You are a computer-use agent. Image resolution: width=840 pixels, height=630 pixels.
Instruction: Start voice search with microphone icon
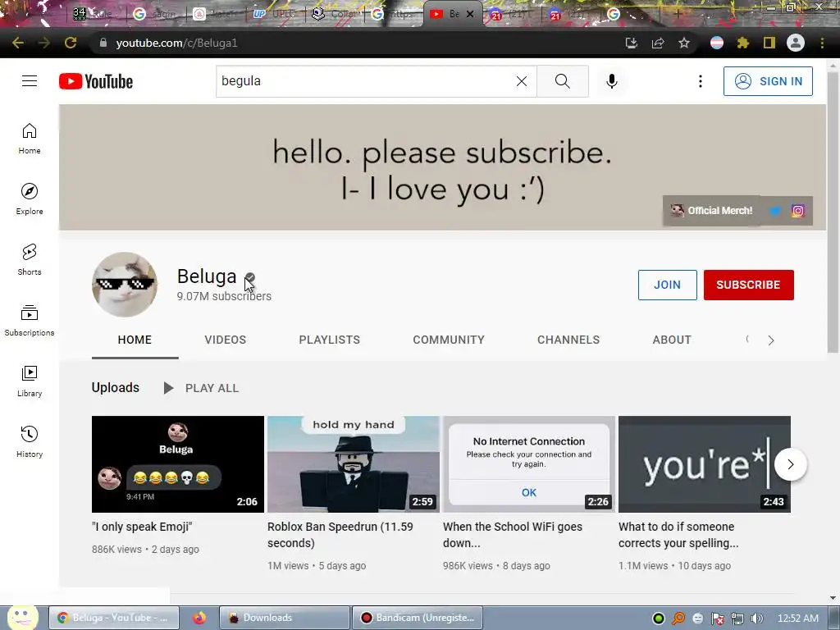point(612,81)
